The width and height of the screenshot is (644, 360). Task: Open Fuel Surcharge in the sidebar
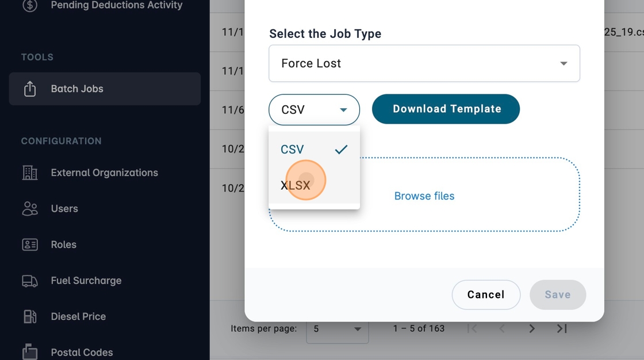[86, 281]
